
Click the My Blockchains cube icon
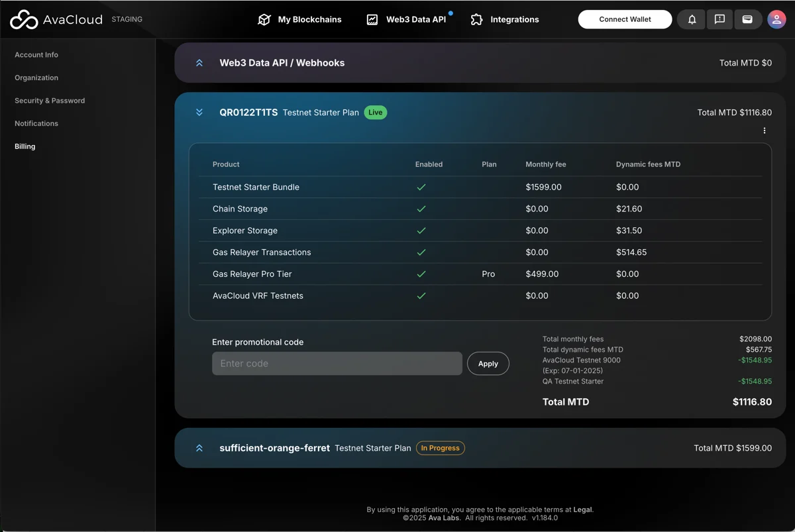tap(264, 20)
